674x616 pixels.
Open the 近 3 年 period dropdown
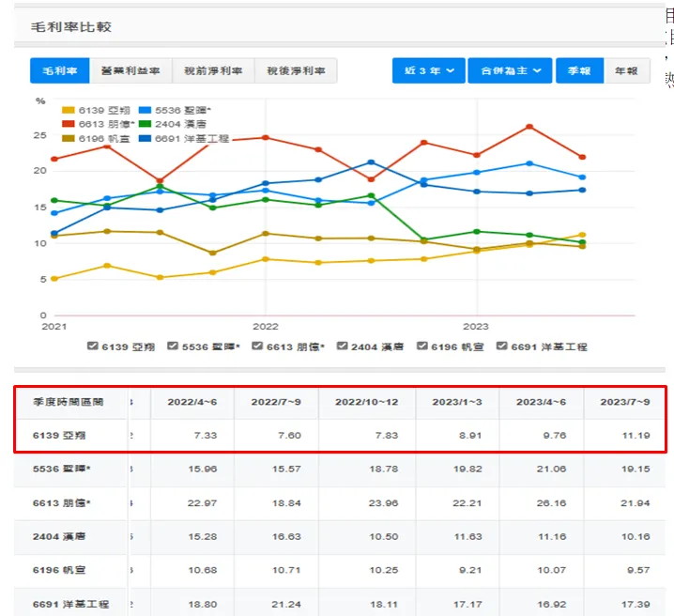(x=429, y=70)
